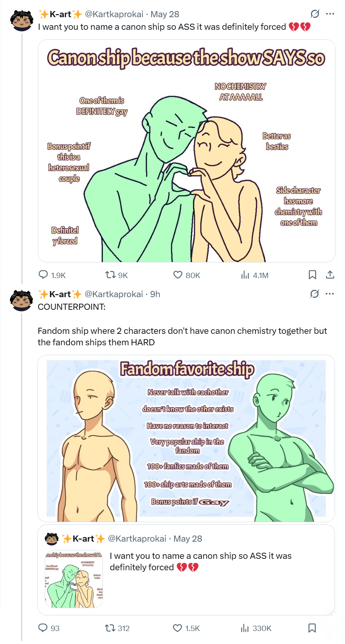Open more options on 9h tweet
345x644 pixels.
point(330,294)
